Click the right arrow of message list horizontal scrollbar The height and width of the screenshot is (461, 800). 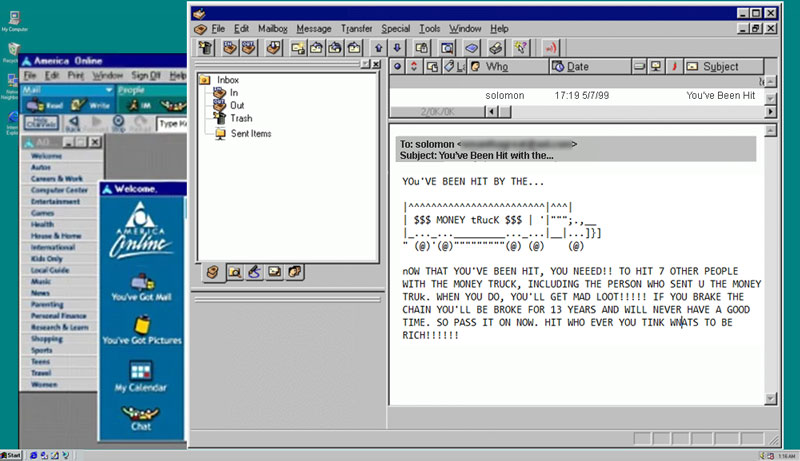(770, 111)
